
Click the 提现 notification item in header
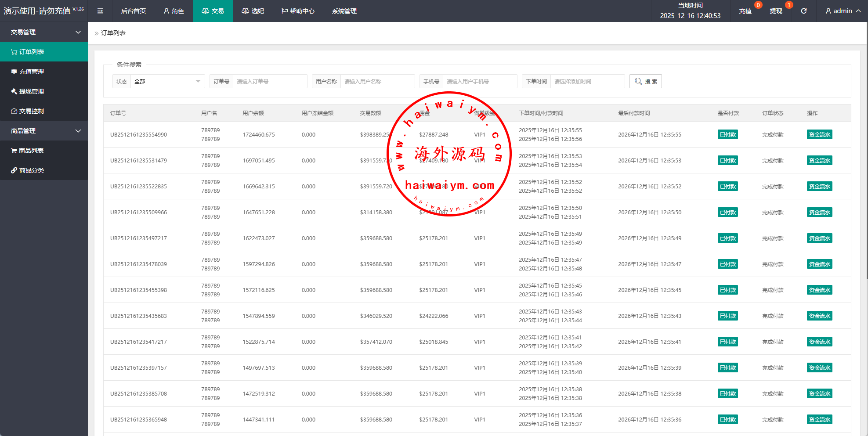click(x=776, y=11)
